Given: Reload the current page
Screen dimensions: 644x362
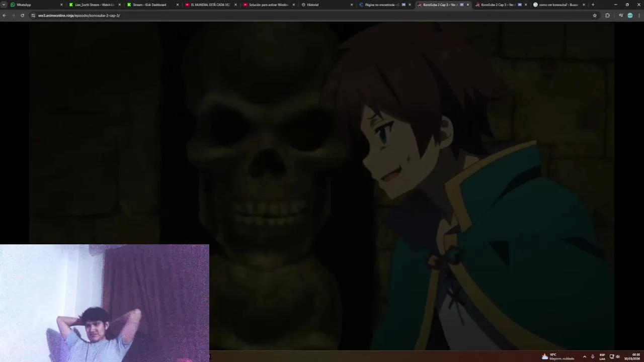Looking at the screenshot, I should pos(22,16).
